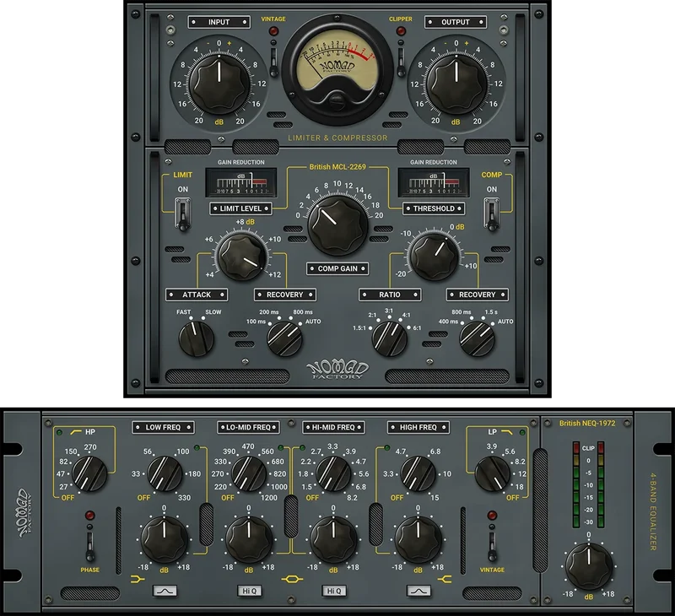The height and width of the screenshot is (616, 675).
Task: Click the Output gain knob
Action: tap(456, 84)
